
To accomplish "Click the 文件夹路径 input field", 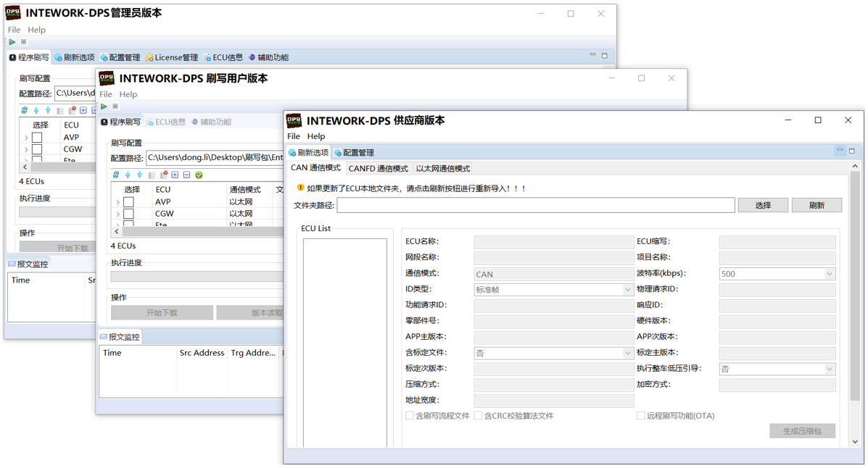I will click(536, 205).
